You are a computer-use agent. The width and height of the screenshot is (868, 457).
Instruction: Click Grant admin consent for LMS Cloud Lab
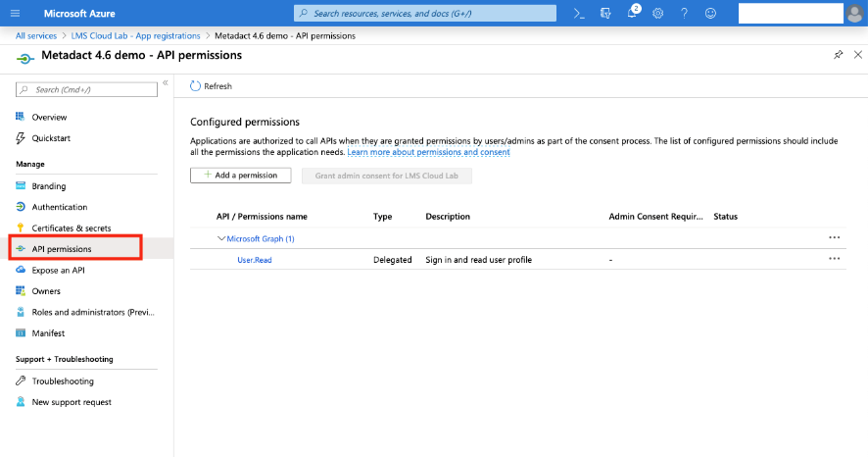point(386,176)
